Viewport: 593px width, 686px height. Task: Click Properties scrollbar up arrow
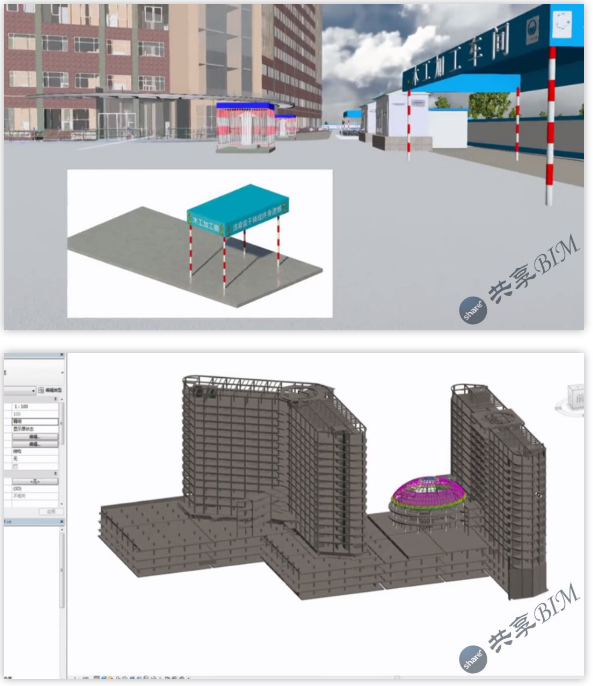click(x=62, y=399)
